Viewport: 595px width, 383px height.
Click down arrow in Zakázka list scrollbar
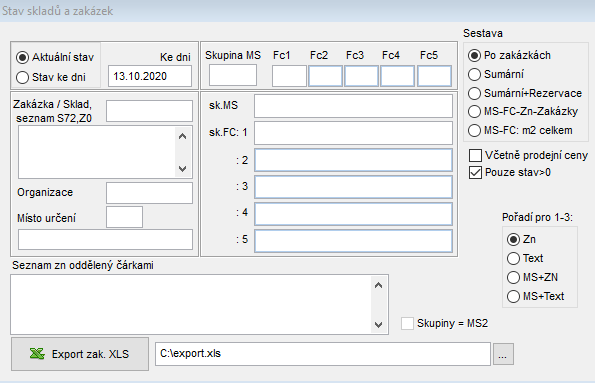[x=183, y=169]
